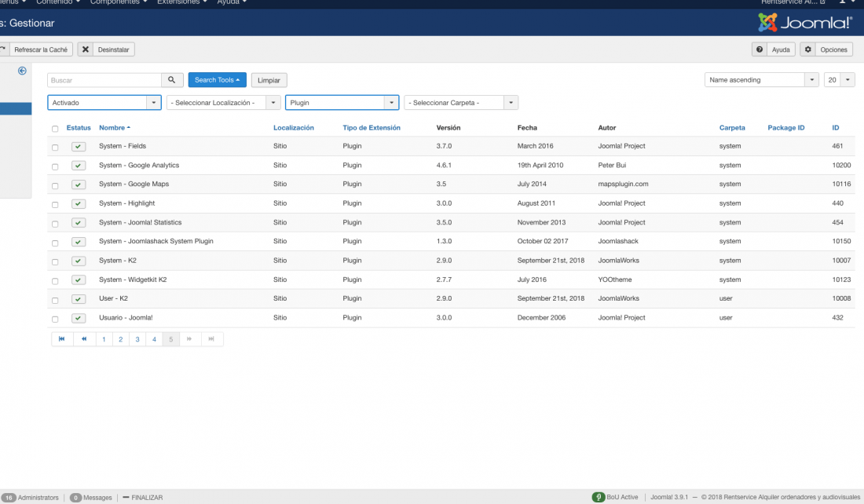Tick checkbox for Usuario - Joomla! row
This screenshot has height=504, width=864.
click(55, 319)
